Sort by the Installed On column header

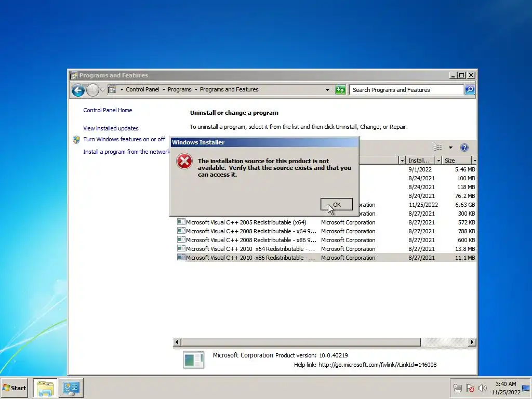pos(420,161)
